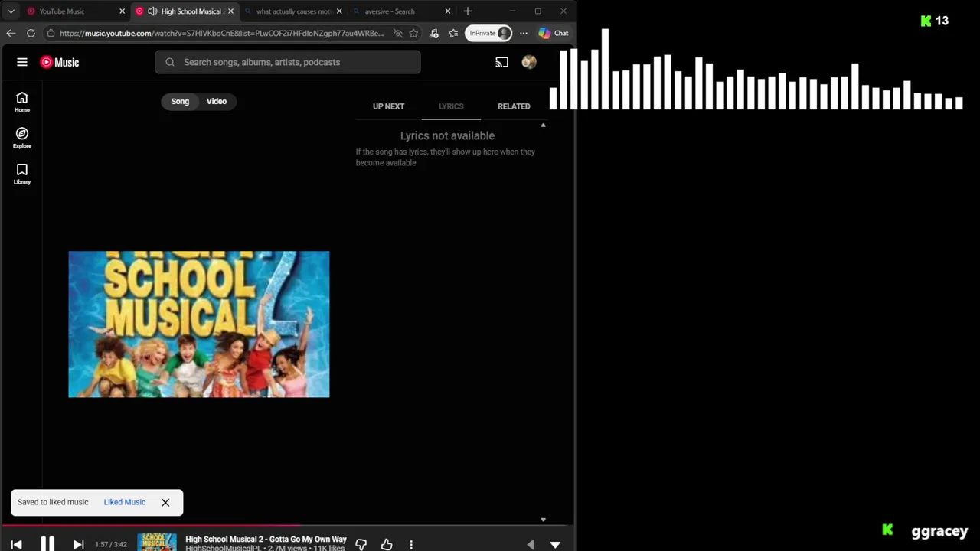Open the LYRICS tab
Screen dimensions: 980x551
pyautogui.click(x=451, y=106)
